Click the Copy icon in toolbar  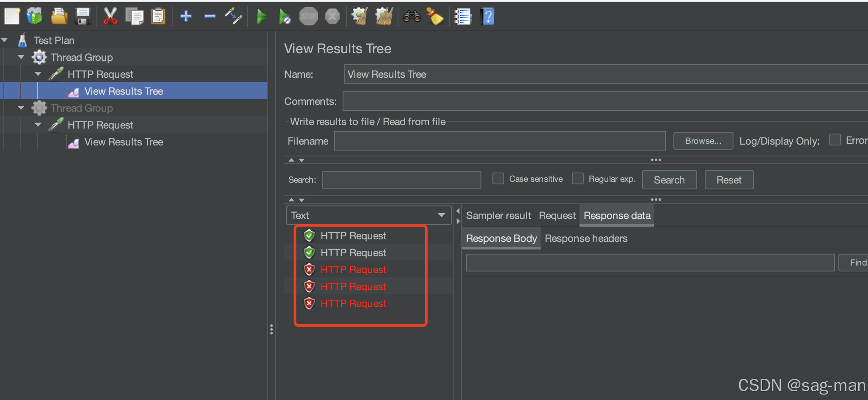coord(135,16)
